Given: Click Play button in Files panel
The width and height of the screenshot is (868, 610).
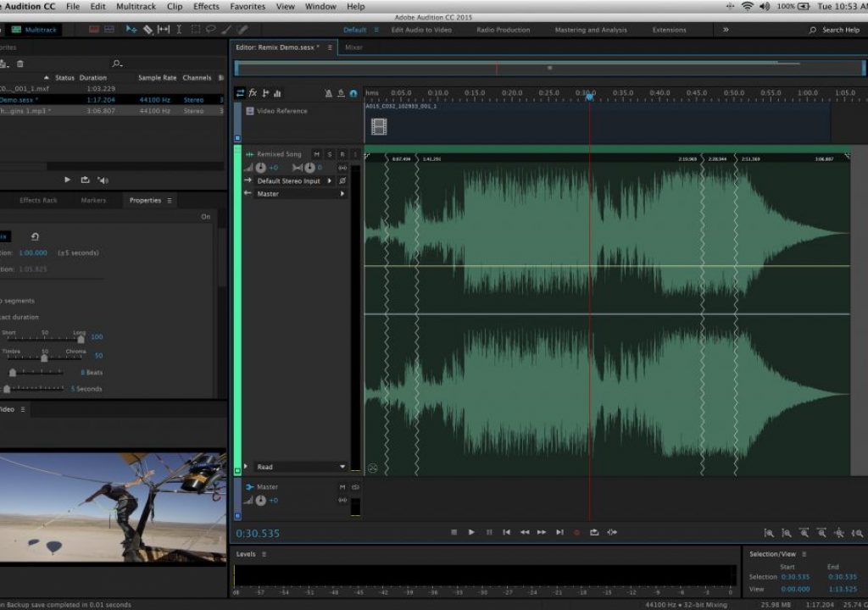Looking at the screenshot, I should pyautogui.click(x=68, y=180).
